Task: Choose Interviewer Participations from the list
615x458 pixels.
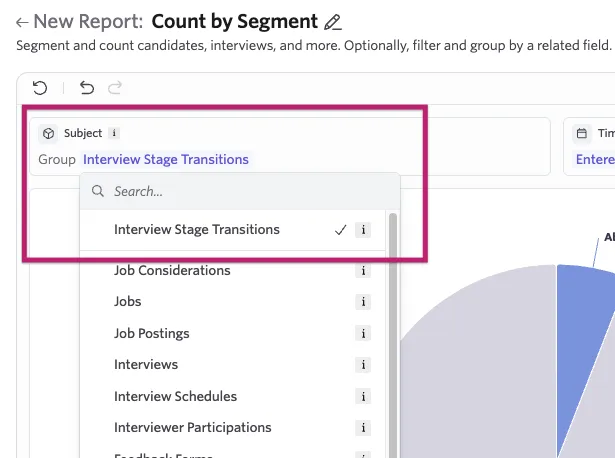Action: click(233, 427)
